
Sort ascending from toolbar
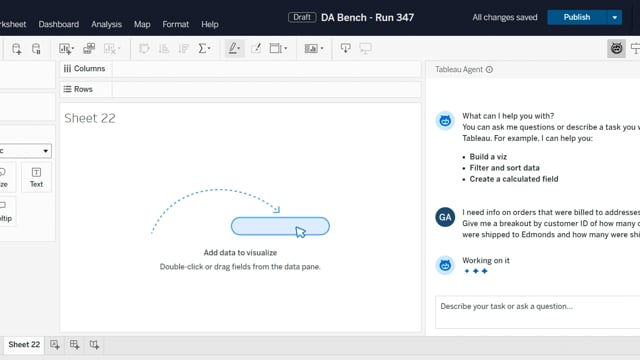(164, 49)
